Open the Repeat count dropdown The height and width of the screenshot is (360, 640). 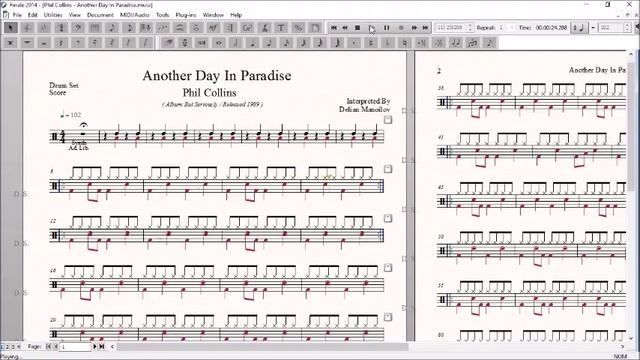512,28
